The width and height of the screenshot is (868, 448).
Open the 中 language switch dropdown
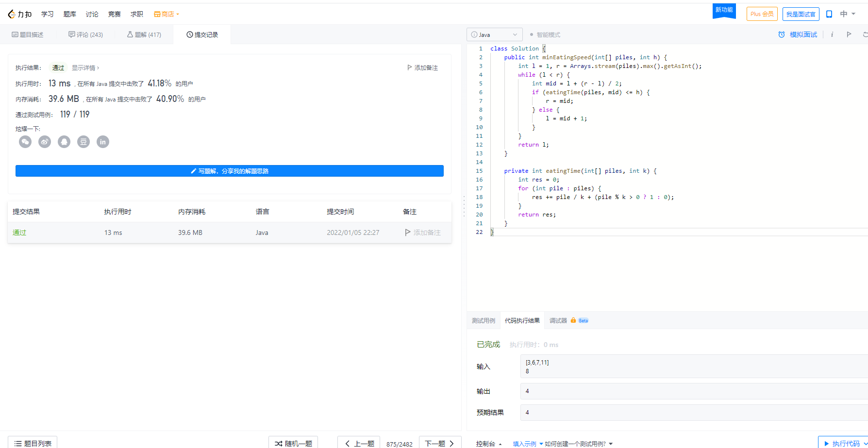click(x=848, y=14)
